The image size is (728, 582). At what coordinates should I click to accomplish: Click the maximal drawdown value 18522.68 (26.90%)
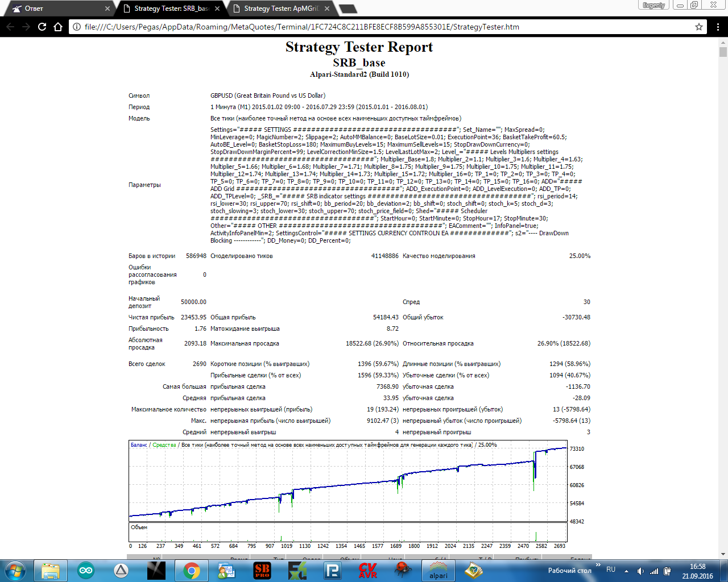coord(372,344)
